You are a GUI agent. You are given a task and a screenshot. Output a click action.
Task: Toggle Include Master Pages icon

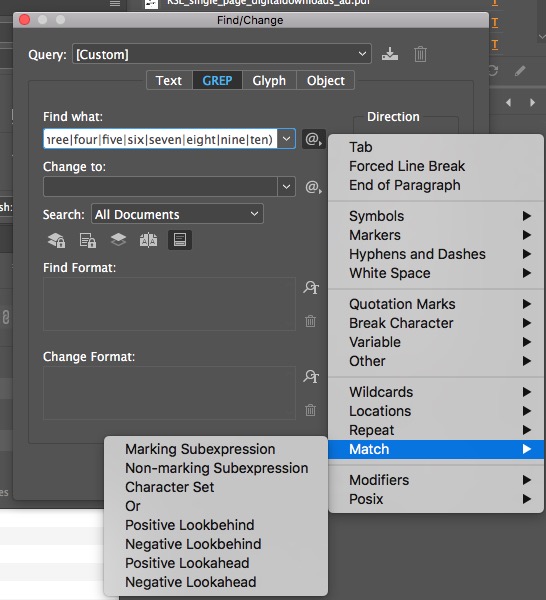tap(148, 240)
